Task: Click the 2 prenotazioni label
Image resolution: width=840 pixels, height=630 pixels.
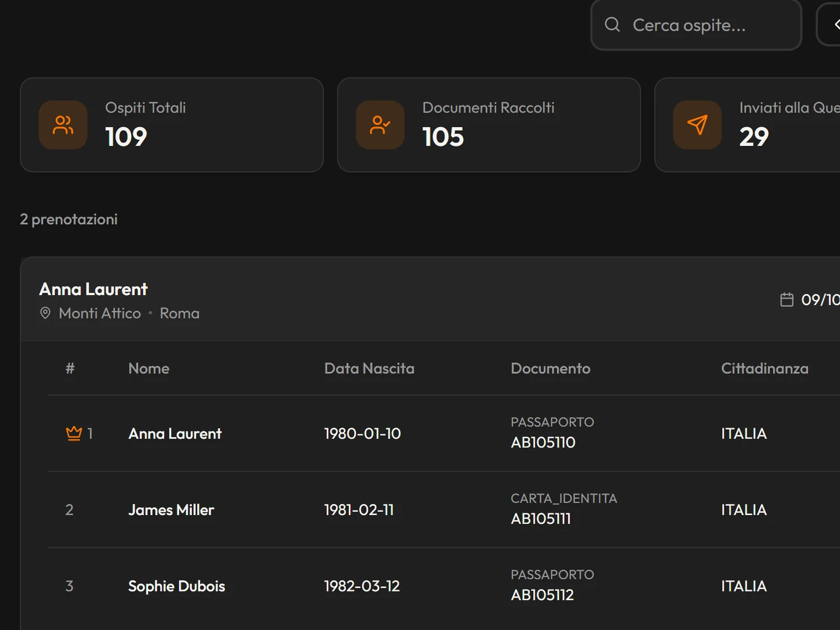Action: 69,219
